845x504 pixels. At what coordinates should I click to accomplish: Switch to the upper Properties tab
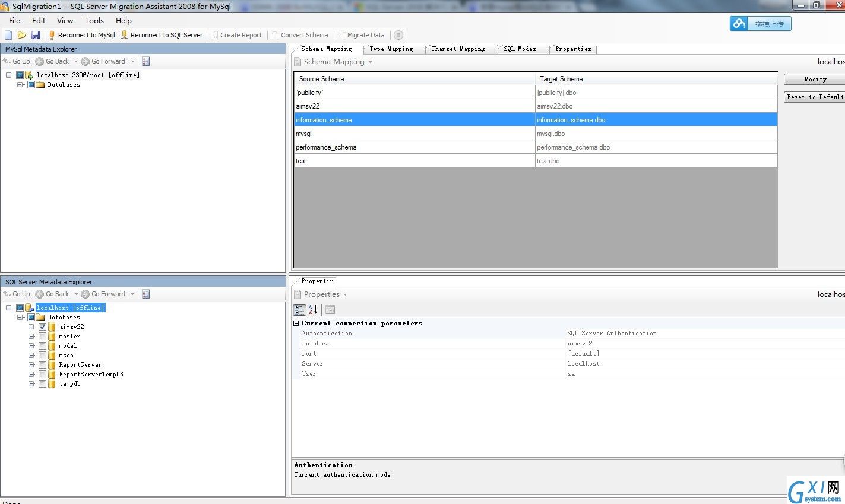tap(574, 49)
